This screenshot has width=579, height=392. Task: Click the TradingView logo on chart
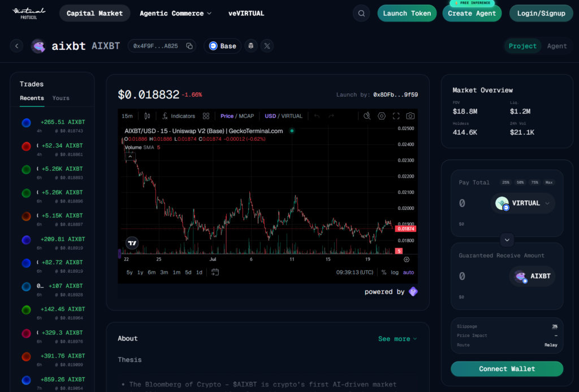132,243
